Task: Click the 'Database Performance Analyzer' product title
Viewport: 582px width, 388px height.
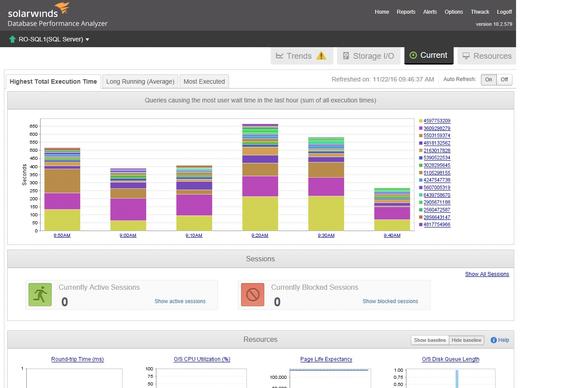Action: (x=58, y=23)
